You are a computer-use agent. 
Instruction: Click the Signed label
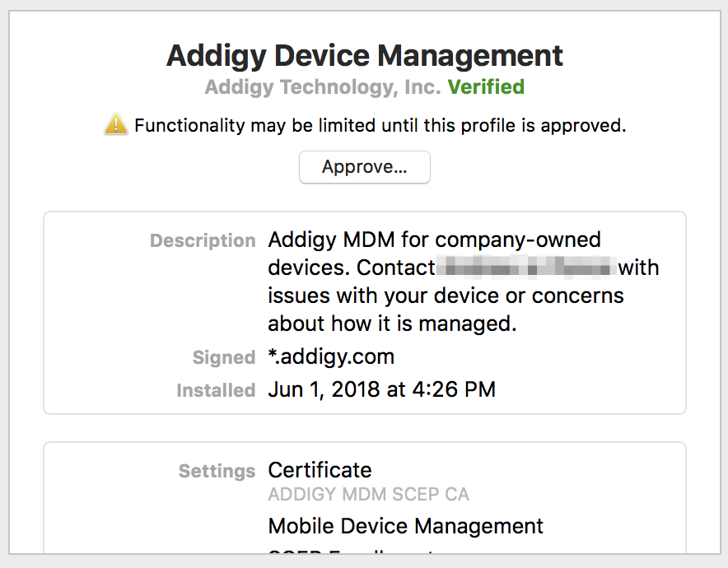tap(224, 357)
